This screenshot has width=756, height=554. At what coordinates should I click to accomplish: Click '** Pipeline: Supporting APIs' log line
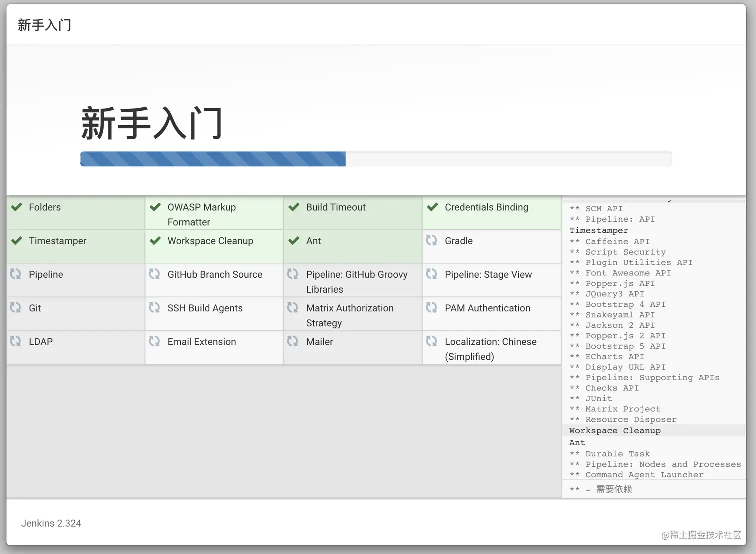click(645, 378)
